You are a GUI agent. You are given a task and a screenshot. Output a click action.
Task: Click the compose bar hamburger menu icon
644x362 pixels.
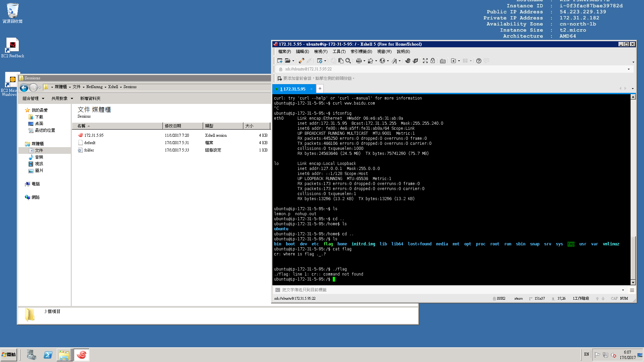[632, 290]
